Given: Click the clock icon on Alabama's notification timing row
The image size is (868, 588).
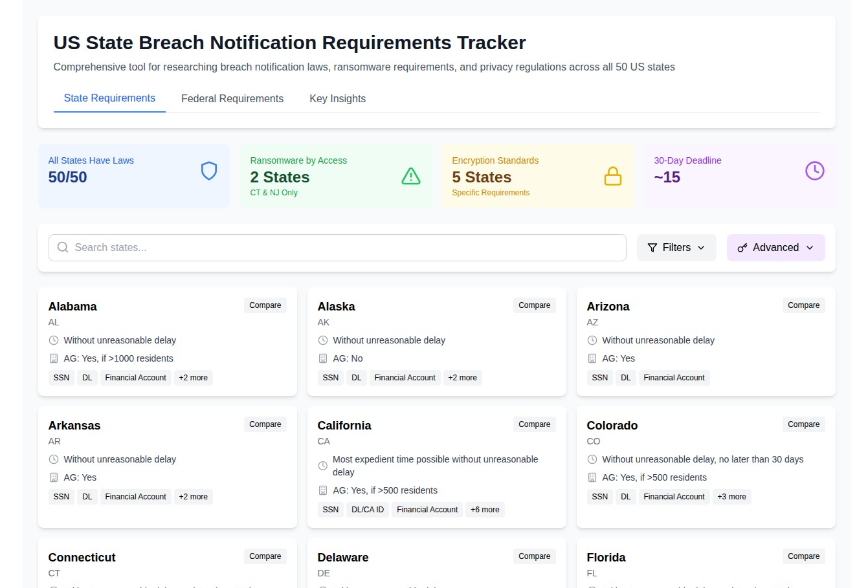Looking at the screenshot, I should point(53,340).
